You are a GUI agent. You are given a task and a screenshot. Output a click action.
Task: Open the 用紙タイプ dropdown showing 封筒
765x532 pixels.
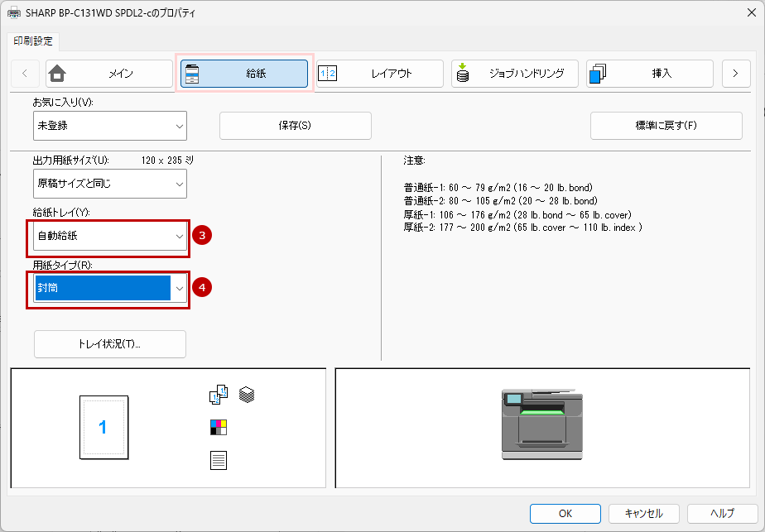[109, 288]
